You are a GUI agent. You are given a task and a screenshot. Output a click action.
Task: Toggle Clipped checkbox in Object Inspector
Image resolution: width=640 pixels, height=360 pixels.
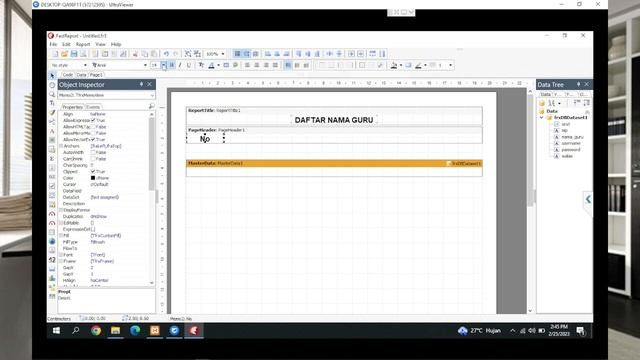pyautogui.click(x=93, y=171)
